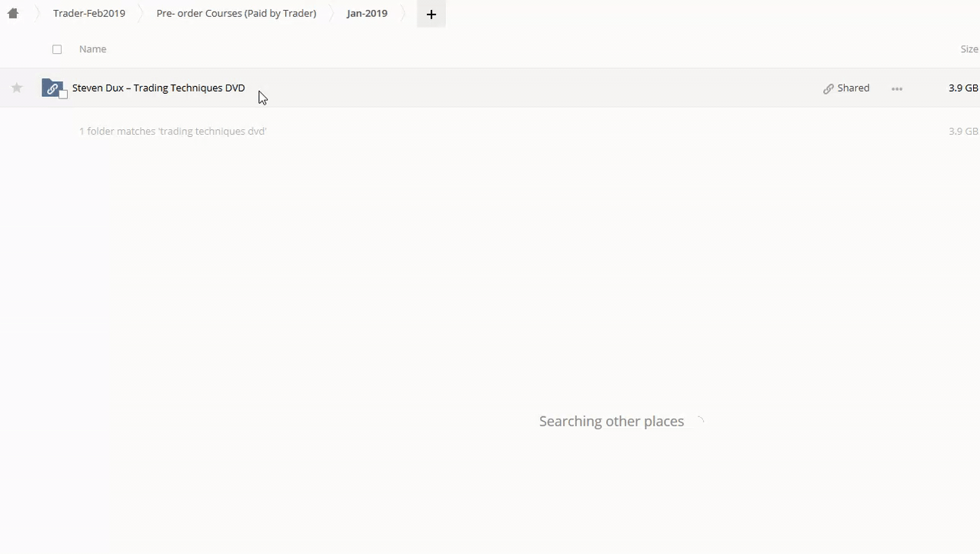Screen dimensions: 980x554
Task: Toggle the select-all checkbox in header
Action: [x=57, y=49]
